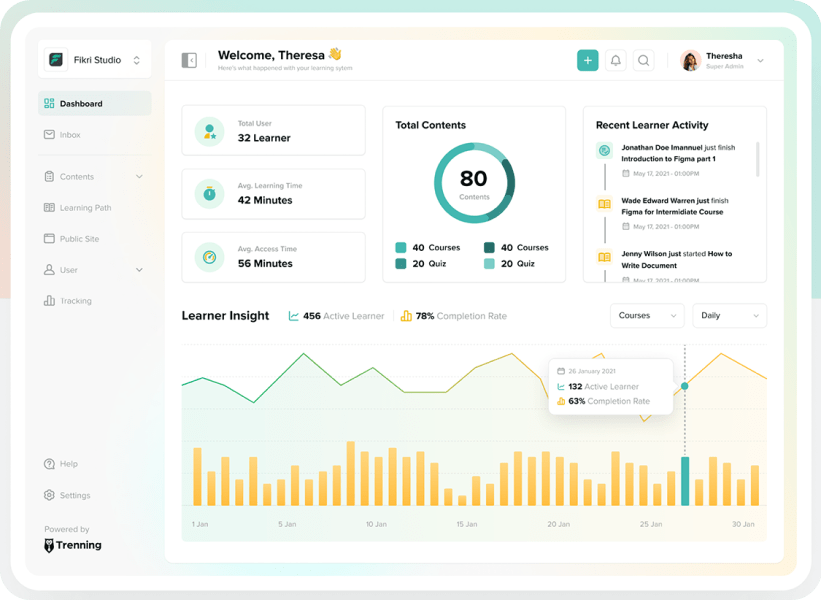Open Settings from sidebar bottom
Image resolution: width=822 pixels, height=600 pixels.
(74, 496)
